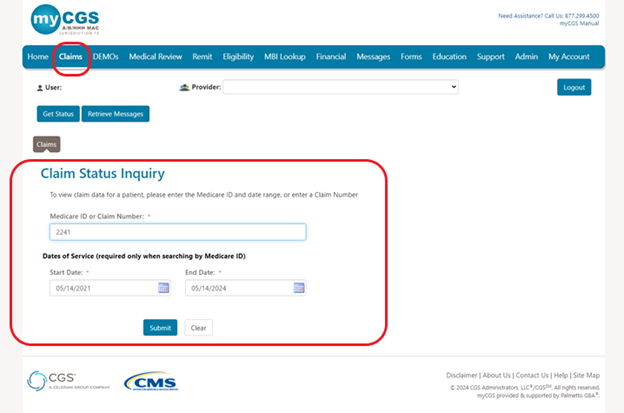Open the My Account menu
The height and width of the screenshot is (413, 624).
tap(569, 57)
